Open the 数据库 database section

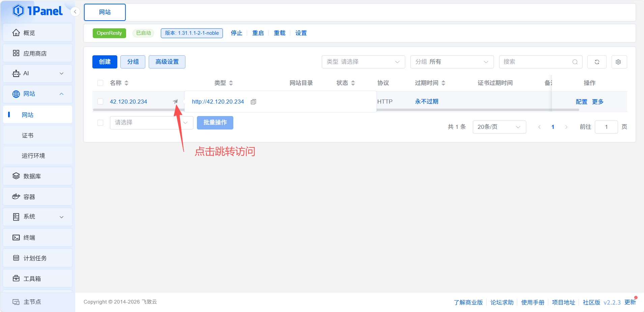tap(37, 176)
